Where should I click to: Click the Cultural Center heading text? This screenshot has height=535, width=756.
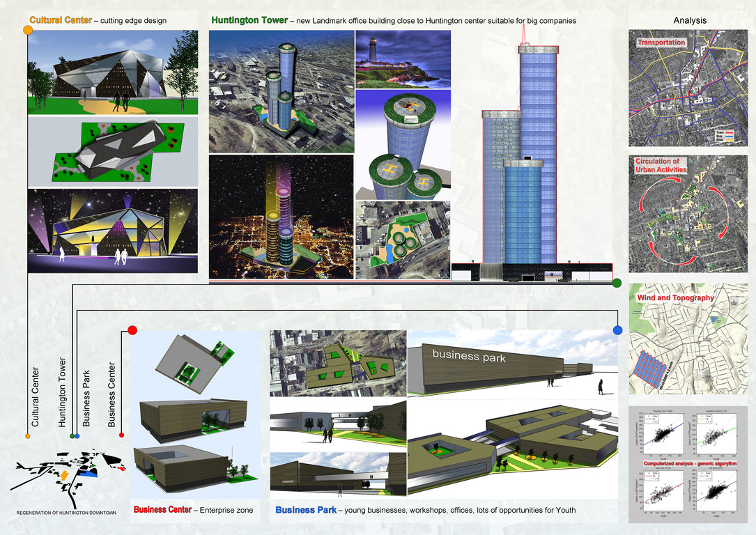coord(61,20)
